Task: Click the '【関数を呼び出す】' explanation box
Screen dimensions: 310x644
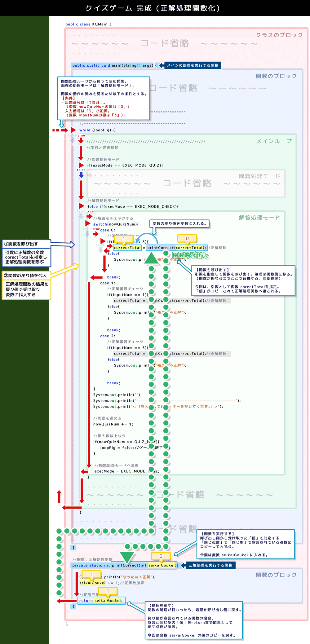Action: [x=243, y=280]
